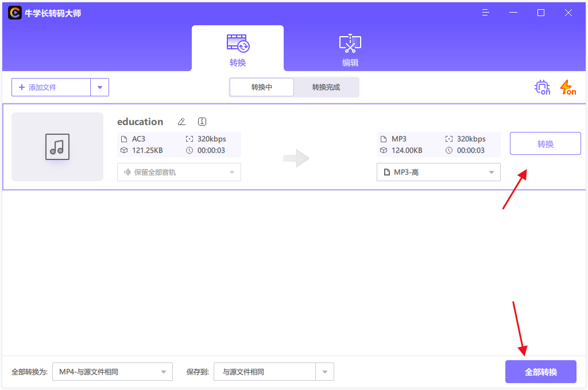Close the 牛学长转码大师 window
This screenshot has width=588, height=390.
coord(568,13)
